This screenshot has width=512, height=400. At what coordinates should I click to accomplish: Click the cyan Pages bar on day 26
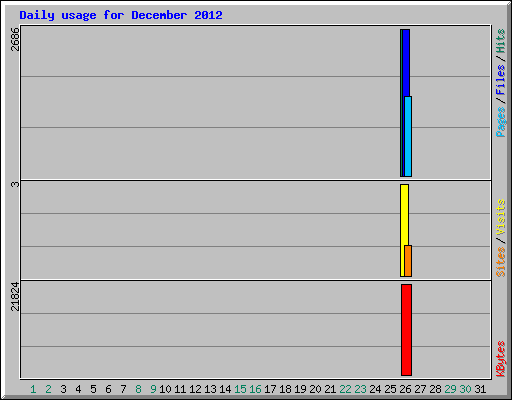pos(408,136)
